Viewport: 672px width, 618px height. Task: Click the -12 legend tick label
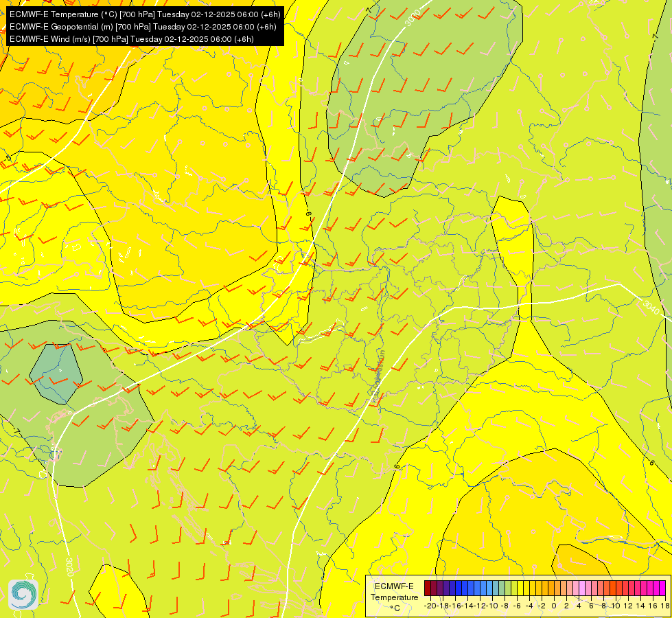click(480, 606)
